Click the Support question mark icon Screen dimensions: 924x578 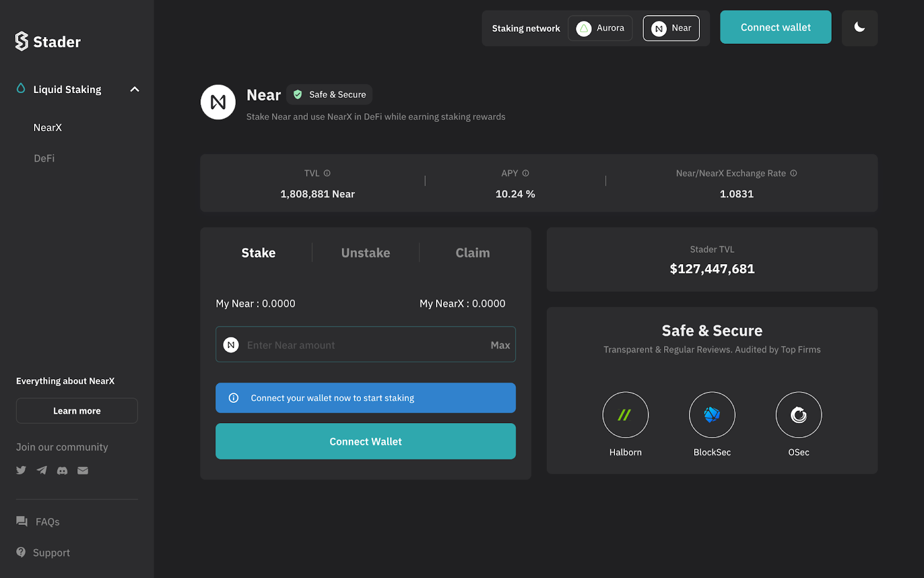tap(21, 552)
